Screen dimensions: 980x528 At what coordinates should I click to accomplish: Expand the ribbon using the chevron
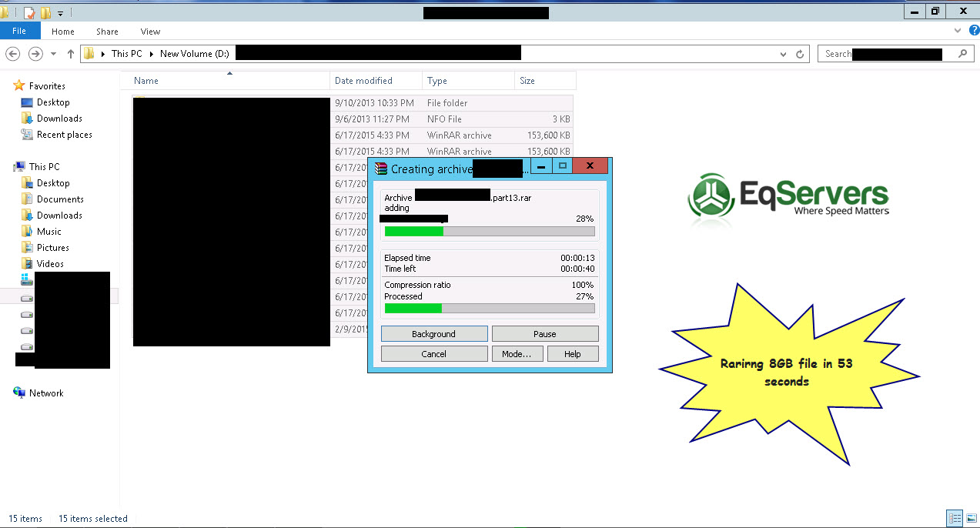tap(958, 31)
